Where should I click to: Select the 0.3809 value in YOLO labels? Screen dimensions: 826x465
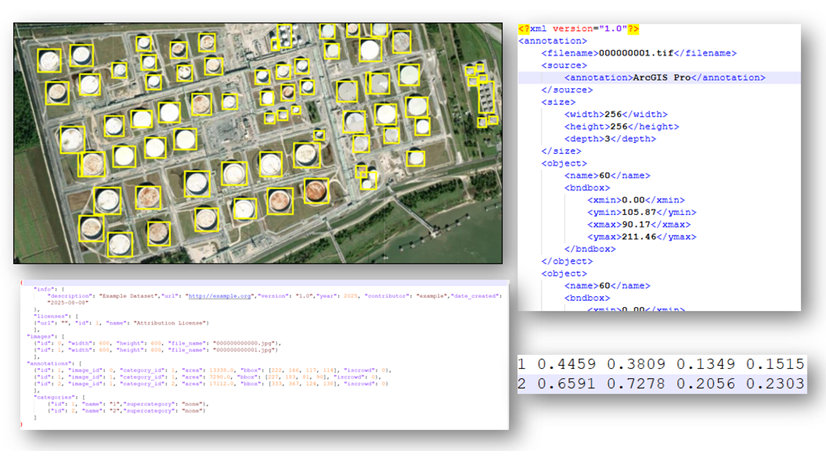[636, 364]
